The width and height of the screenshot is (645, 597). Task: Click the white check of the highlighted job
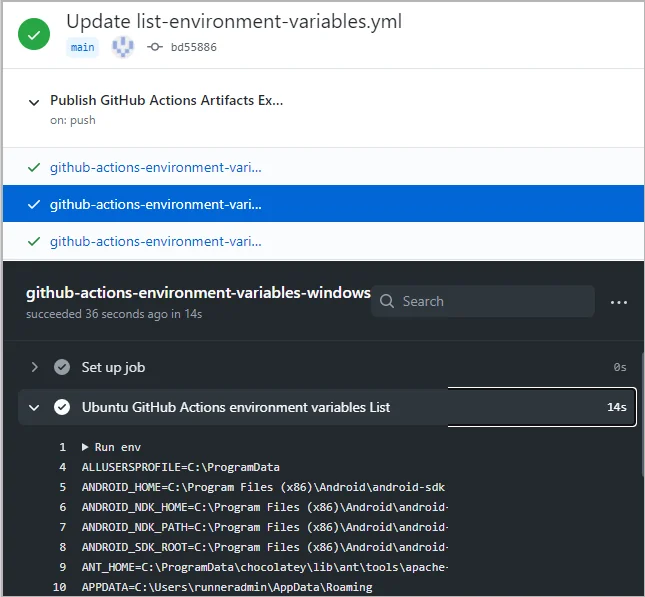[x=34, y=204]
